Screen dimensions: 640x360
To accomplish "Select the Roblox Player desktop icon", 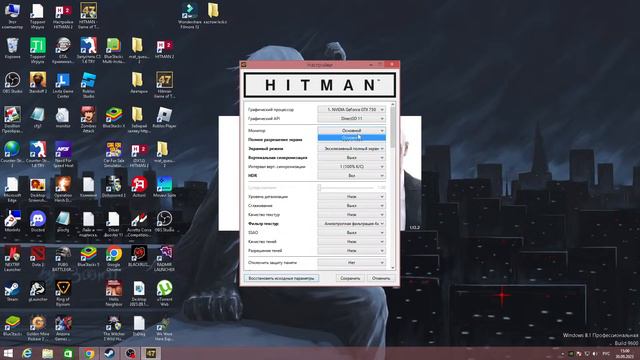I will tap(164, 118).
